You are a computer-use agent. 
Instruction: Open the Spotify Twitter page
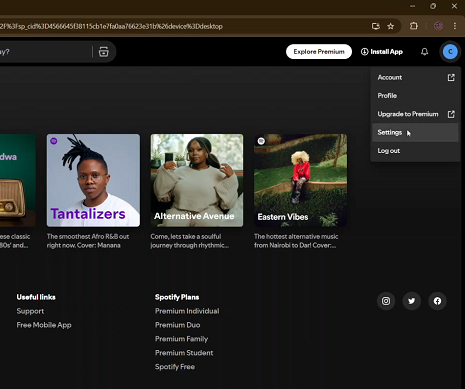pos(412,301)
